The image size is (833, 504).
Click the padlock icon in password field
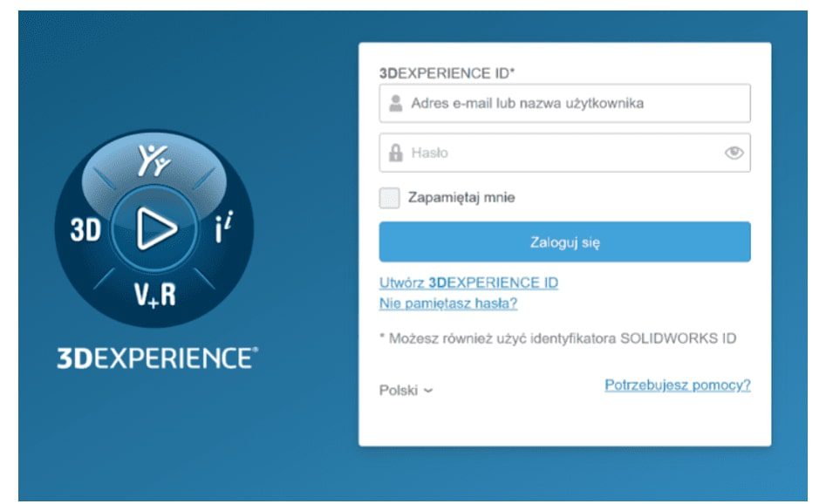tap(395, 153)
